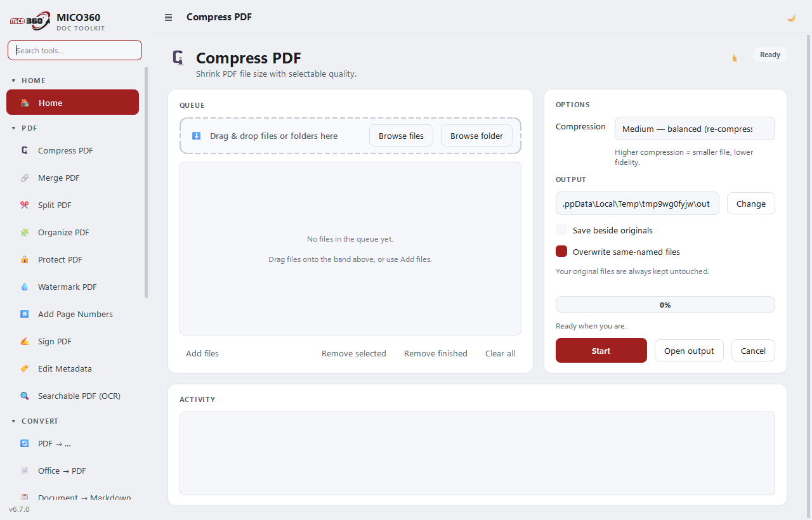
Task: Click the signing hand icon for Sign PDF
Action: click(25, 342)
